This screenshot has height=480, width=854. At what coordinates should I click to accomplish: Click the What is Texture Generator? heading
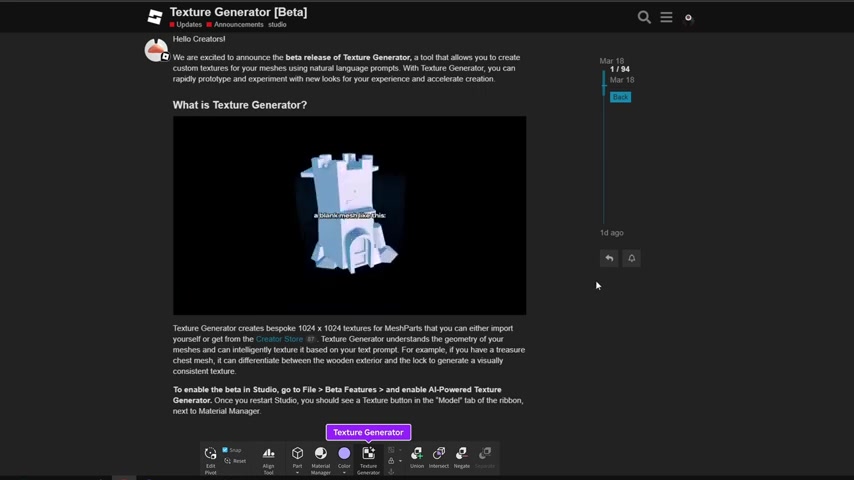pos(240,105)
